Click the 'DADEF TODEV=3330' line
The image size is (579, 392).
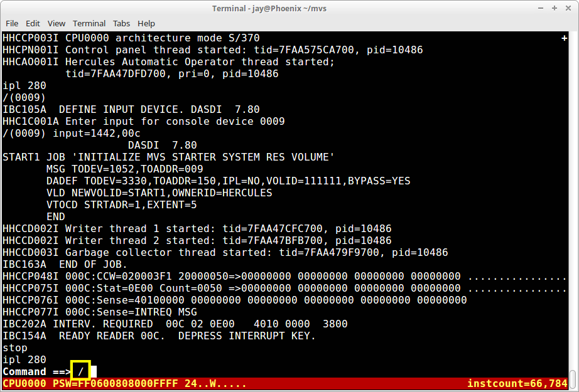click(228, 181)
